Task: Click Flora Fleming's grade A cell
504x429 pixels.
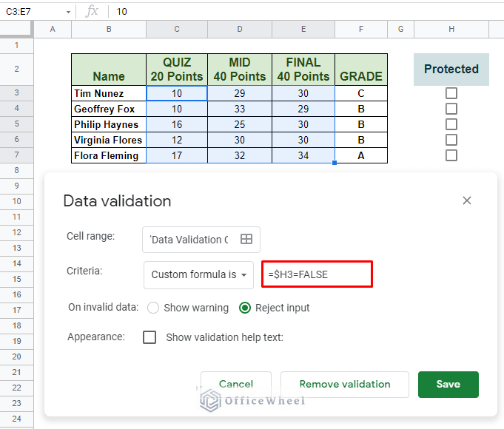Action: 361,155
